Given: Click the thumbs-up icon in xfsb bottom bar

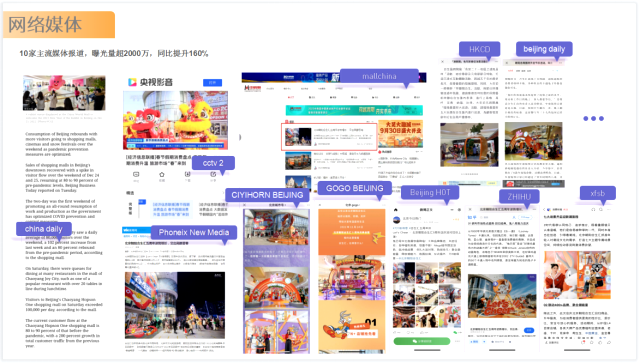Looking at the screenshot, I should pos(600,342).
